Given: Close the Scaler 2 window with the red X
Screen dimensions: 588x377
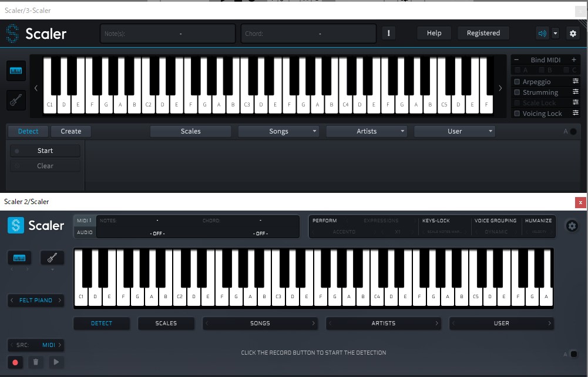Looking at the screenshot, I should coord(580,202).
